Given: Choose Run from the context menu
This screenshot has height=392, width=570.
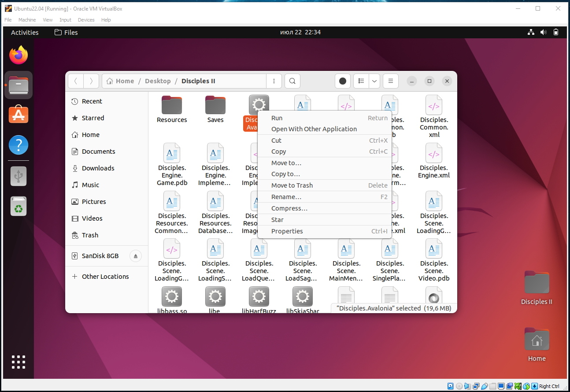Looking at the screenshot, I should click(325, 118).
